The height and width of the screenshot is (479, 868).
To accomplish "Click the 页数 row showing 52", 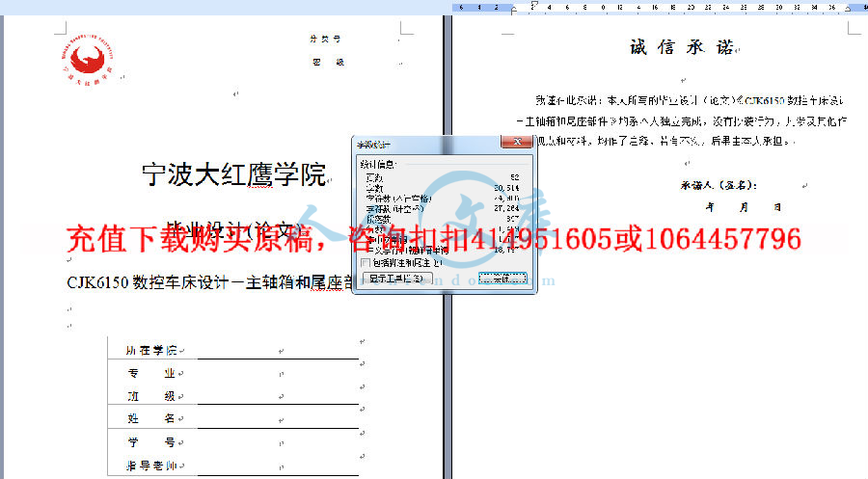I will click(x=443, y=177).
